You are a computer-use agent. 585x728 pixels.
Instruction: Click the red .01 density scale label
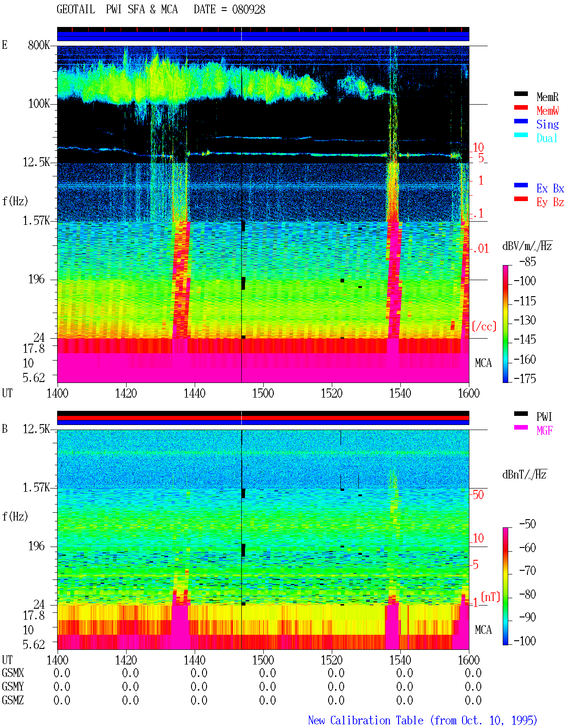[x=480, y=249]
